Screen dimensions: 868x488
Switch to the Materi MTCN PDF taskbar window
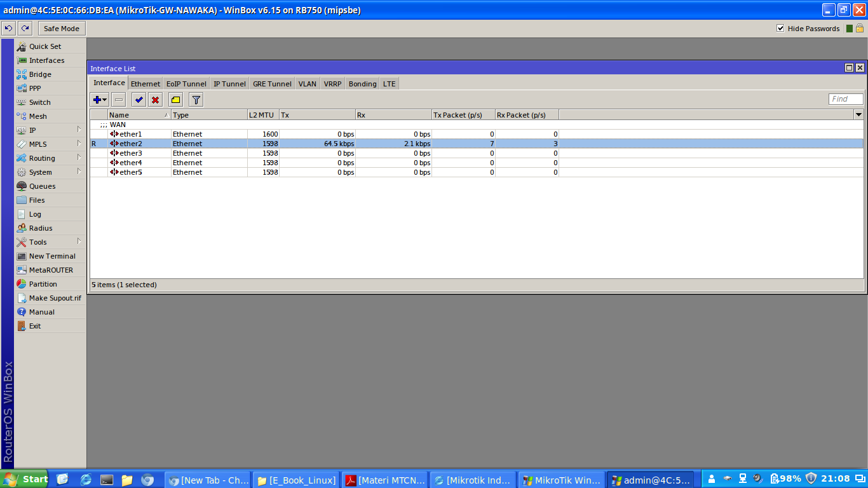385,480
